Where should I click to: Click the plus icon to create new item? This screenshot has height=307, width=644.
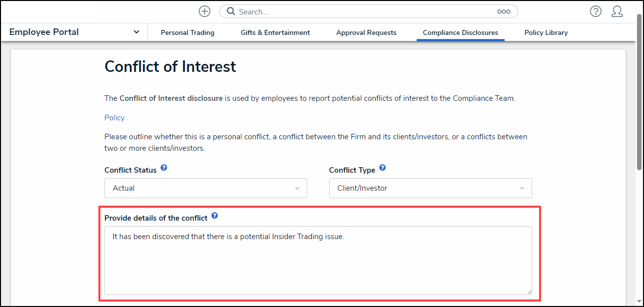point(204,11)
